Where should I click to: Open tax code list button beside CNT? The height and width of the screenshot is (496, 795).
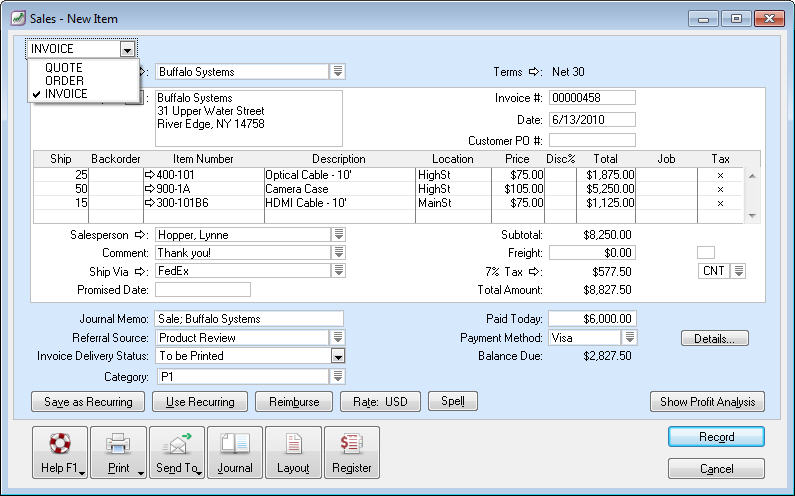pyautogui.click(x=739, y=271)
